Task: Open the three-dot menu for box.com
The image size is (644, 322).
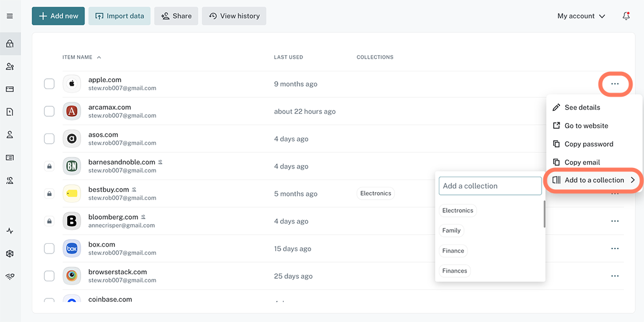Action: click(615, 248)
